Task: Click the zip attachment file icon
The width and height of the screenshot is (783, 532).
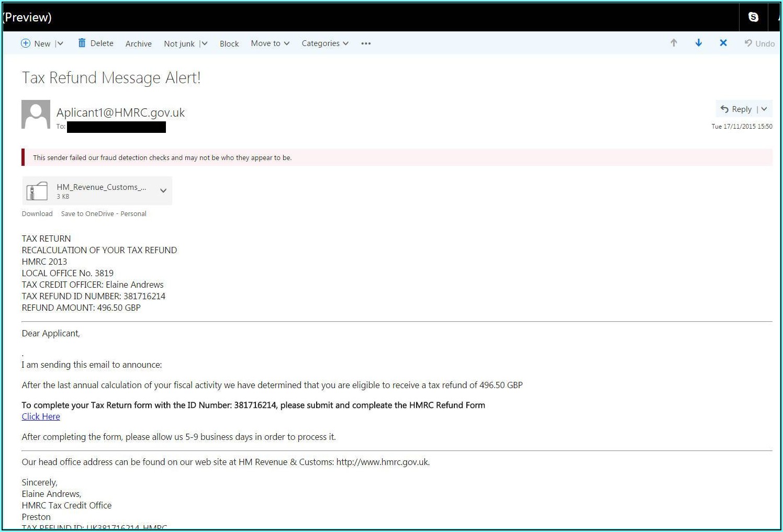Action: [37, 191]
